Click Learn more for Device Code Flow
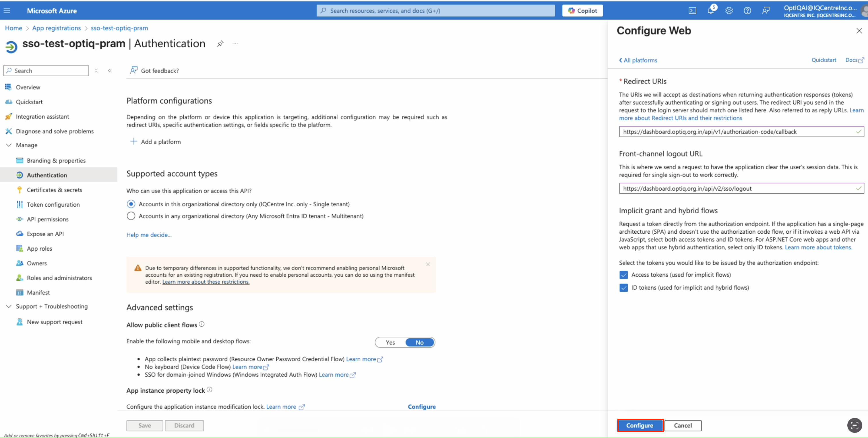The width and height of the screenshot is (868, 438). [250, 367]
